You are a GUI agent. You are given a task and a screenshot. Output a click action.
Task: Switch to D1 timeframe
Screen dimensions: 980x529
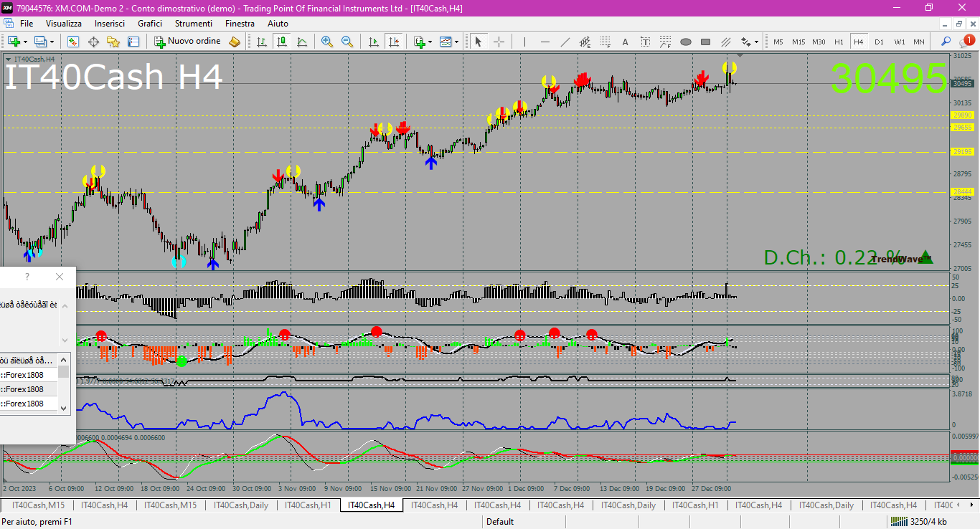(879, 42)
